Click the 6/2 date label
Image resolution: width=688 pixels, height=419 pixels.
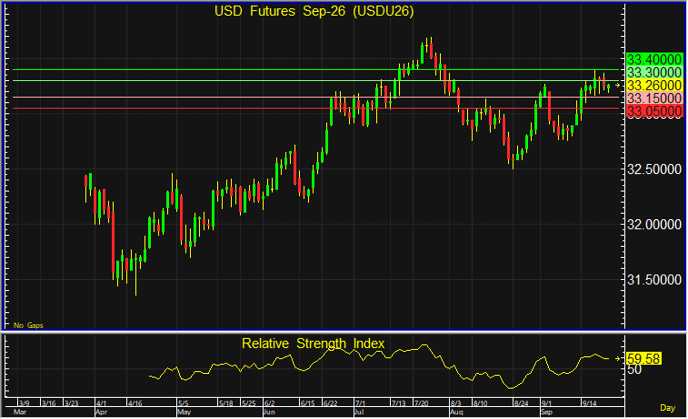269,403
